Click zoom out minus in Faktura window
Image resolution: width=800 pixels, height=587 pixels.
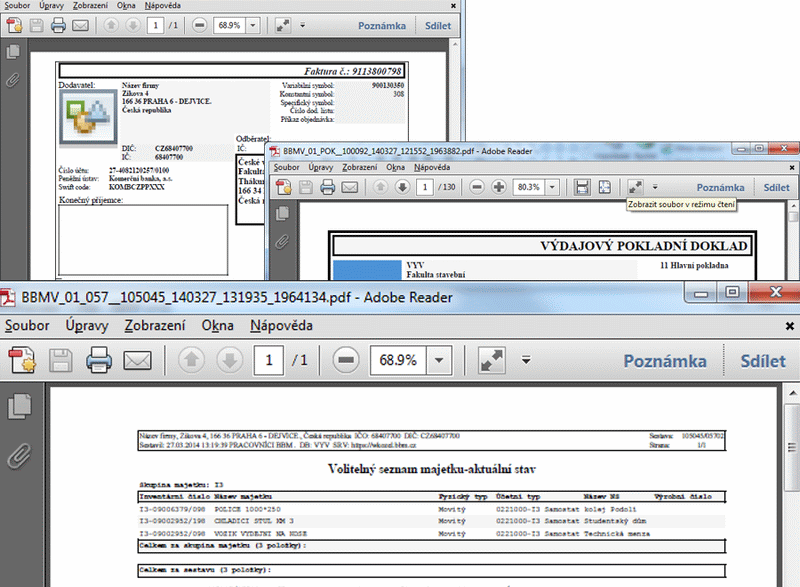(x=199, y=25)
